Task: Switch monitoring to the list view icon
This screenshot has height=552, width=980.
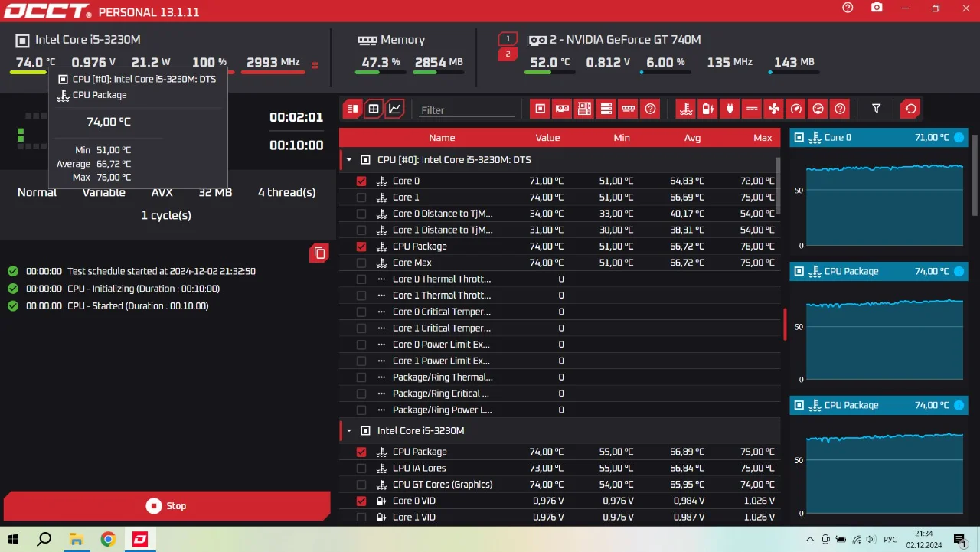Action: point(352,109)
